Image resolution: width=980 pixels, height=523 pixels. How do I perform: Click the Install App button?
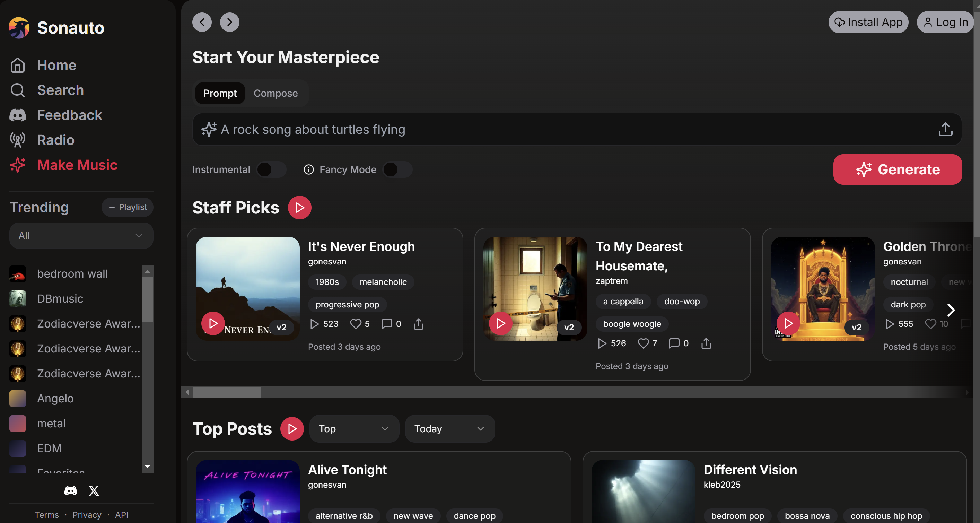tap(868, 22)
